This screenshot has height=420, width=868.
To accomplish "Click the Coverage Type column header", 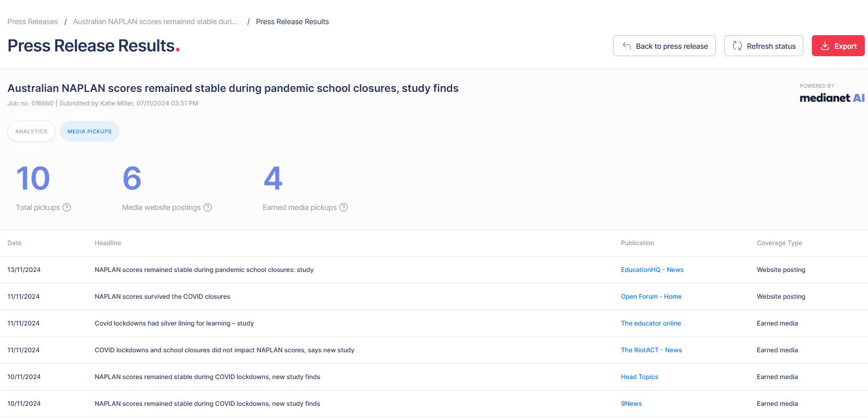I will point(779,243).
